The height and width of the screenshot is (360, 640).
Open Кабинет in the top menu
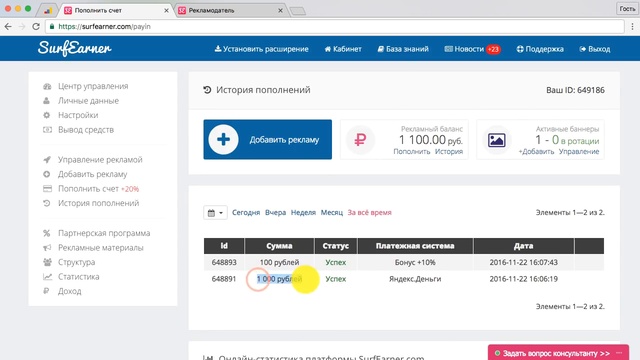[x=343, y=49]
